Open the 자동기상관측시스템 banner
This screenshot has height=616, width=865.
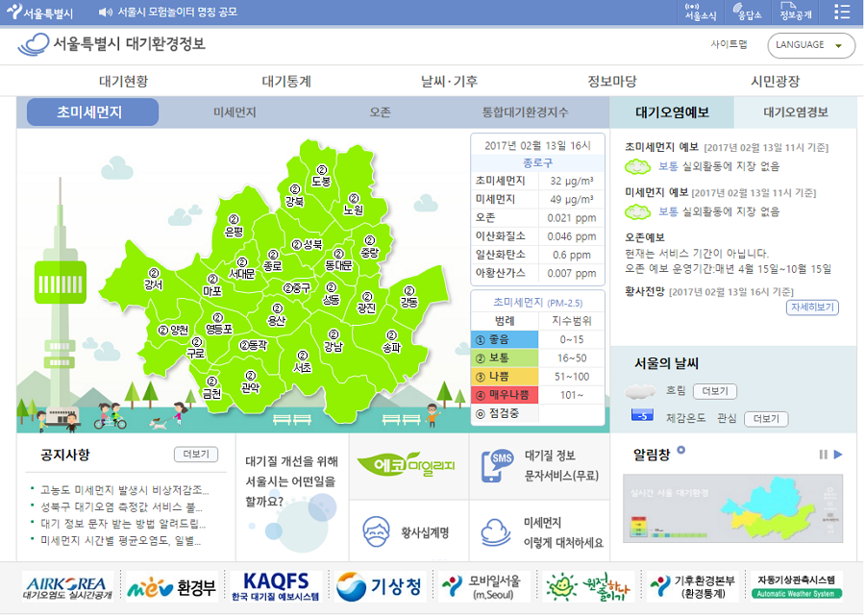pos(797,587)
